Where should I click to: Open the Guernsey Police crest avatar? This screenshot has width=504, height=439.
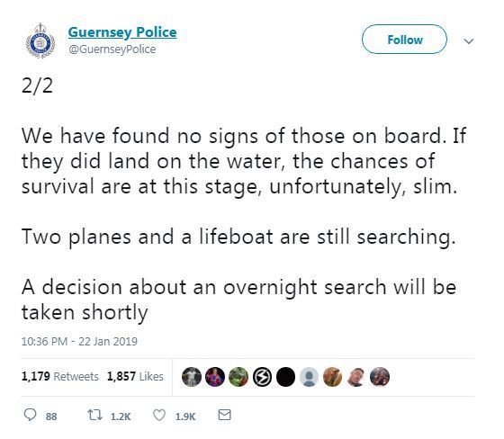(40, 40)
